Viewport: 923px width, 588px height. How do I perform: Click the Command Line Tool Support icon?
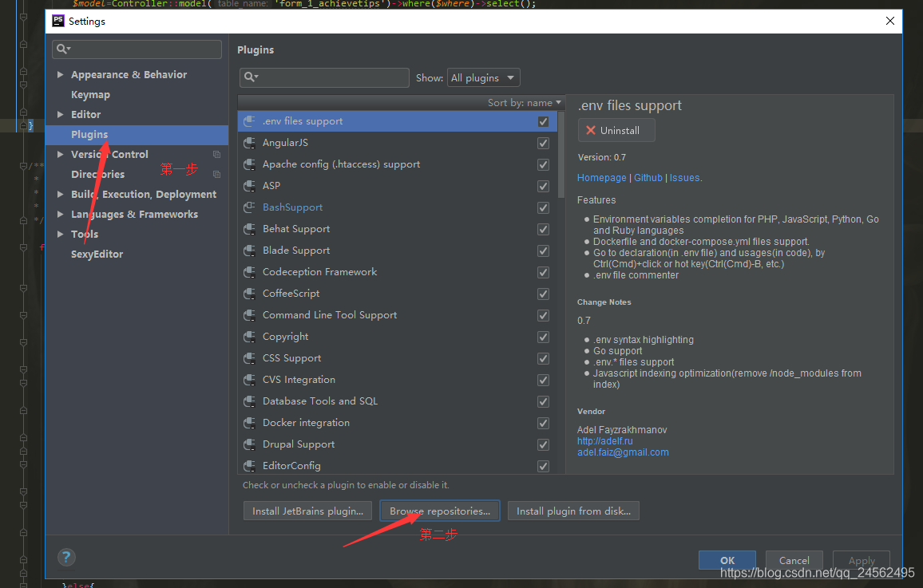coord(250,315)
